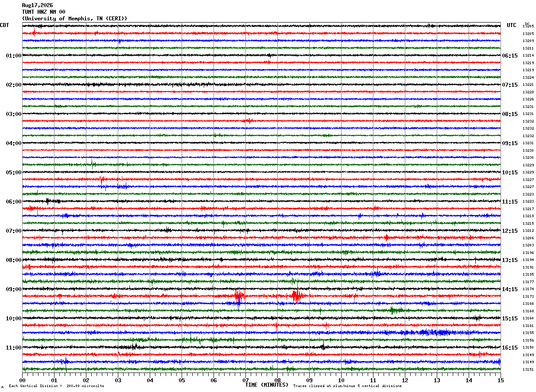This screenshot has height=392, width=536.
Task: Select the '07:00' CDT hour label
Action: point(14,231)
